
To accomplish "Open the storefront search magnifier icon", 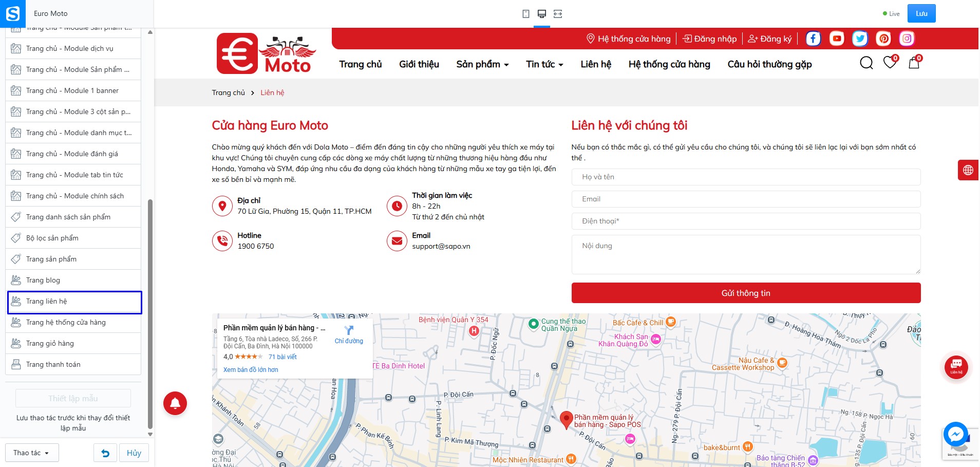I will coord(866,63).
